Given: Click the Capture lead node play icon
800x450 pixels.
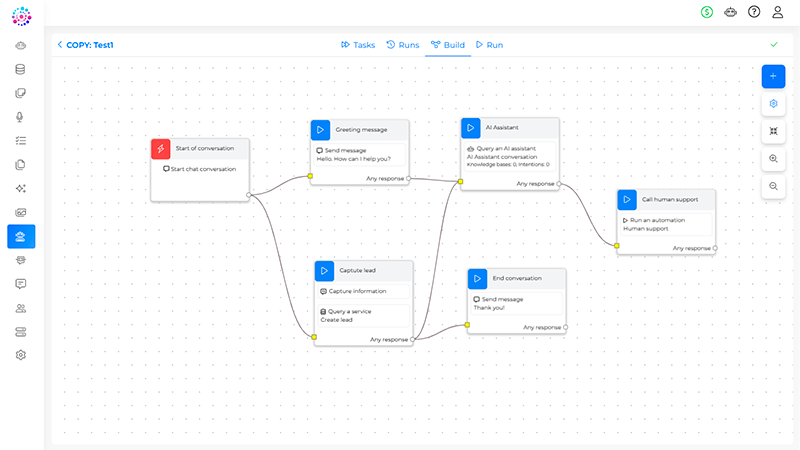Looking at the screenshot, I should [324, 271].
